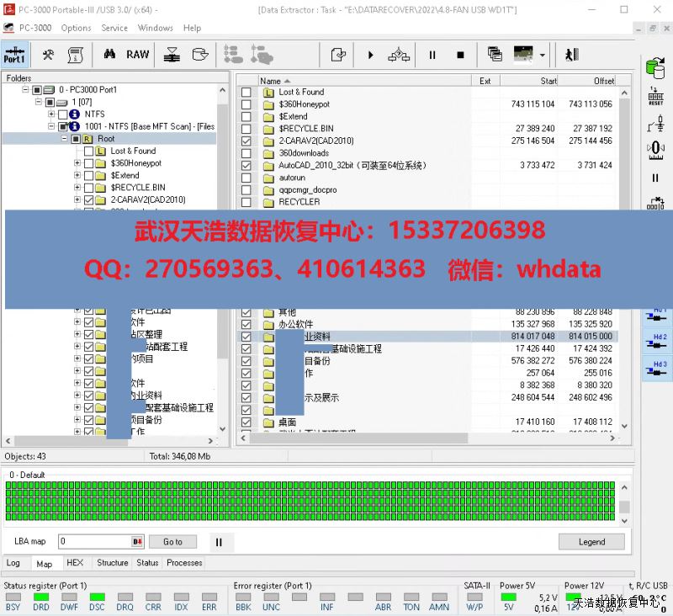Click the Go to button

[172, 542]
